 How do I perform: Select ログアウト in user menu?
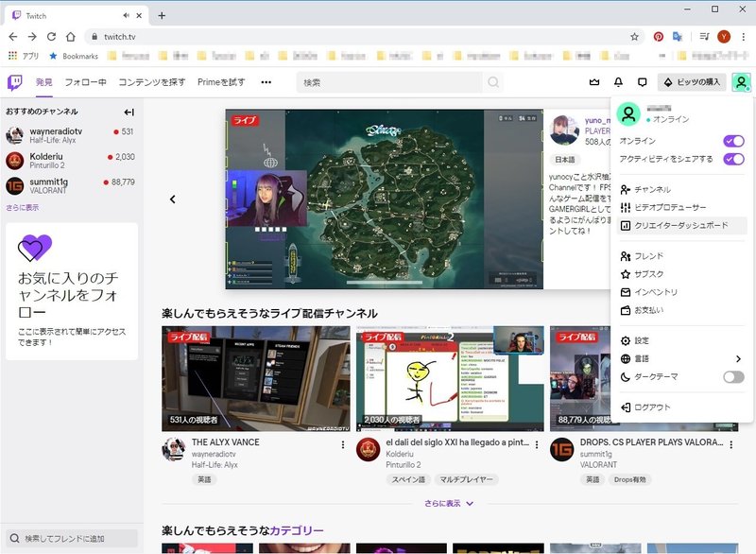click(681, 407)
